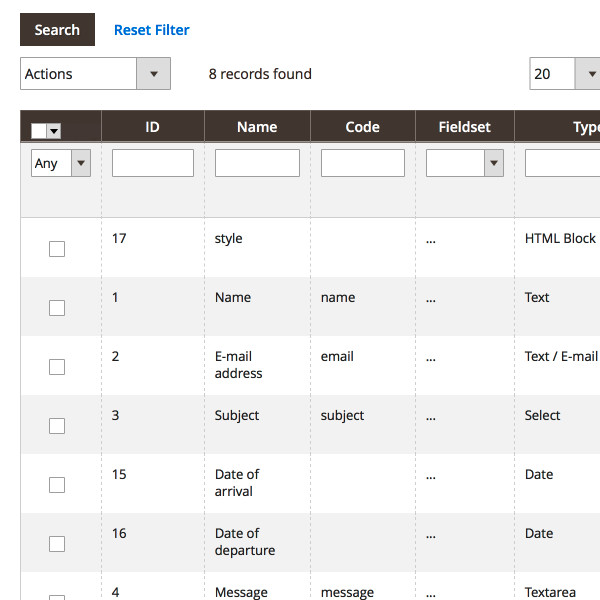
Task: Click the fieldset ellipsis in the Subject row
Action: tap(431, 418)
